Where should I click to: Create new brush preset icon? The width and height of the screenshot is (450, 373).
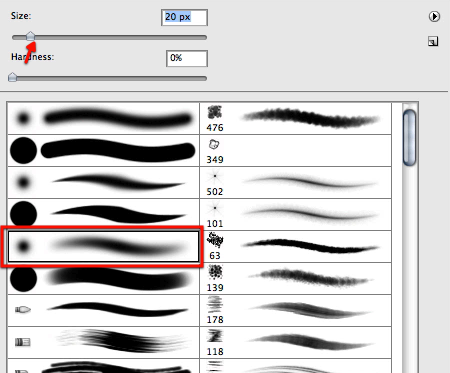[x=433, y=41]
